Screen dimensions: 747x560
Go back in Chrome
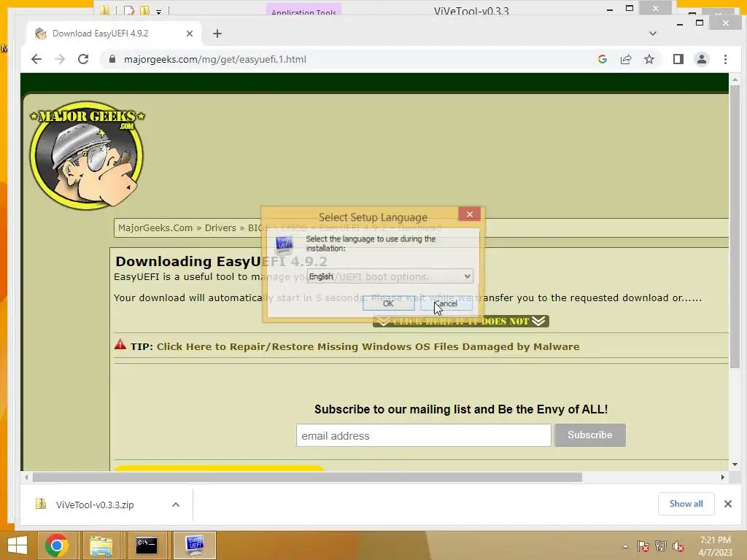pos(36,59)
